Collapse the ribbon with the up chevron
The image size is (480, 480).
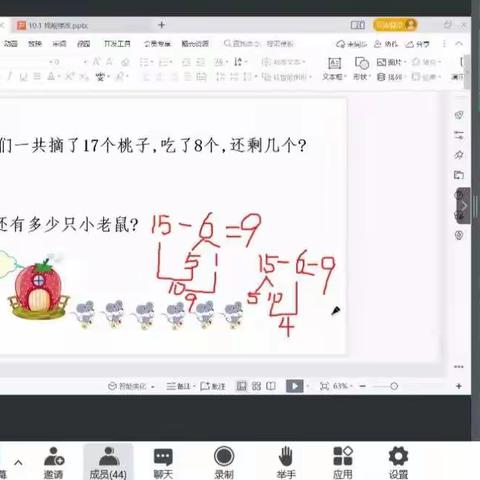(459, 44)
